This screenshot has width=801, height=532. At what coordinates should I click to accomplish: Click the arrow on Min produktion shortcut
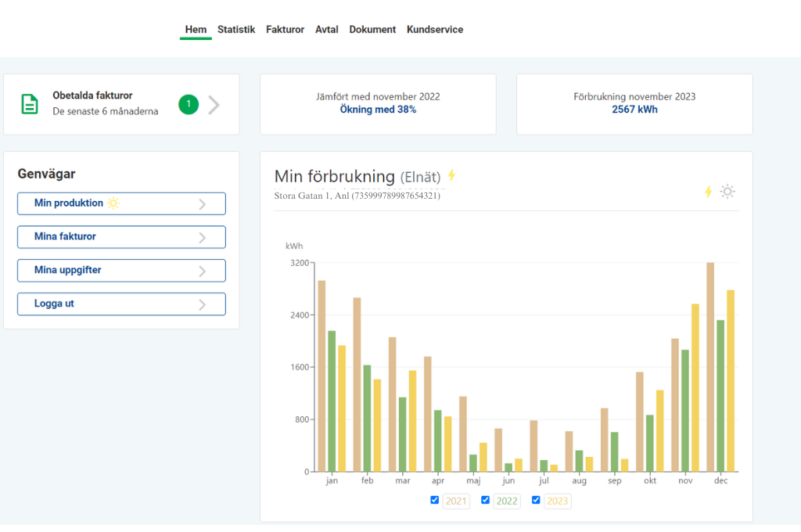point(202,204)
